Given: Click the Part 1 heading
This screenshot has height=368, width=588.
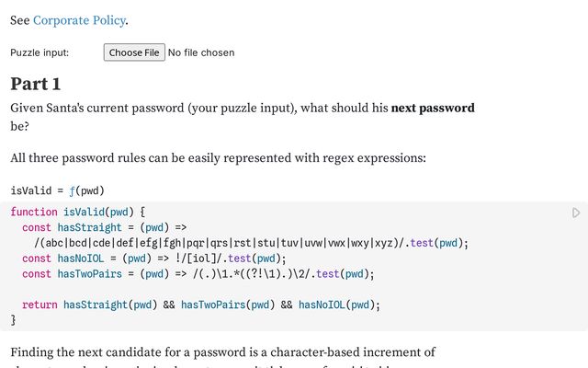Looking at the screenshot, I should (36, 84).
